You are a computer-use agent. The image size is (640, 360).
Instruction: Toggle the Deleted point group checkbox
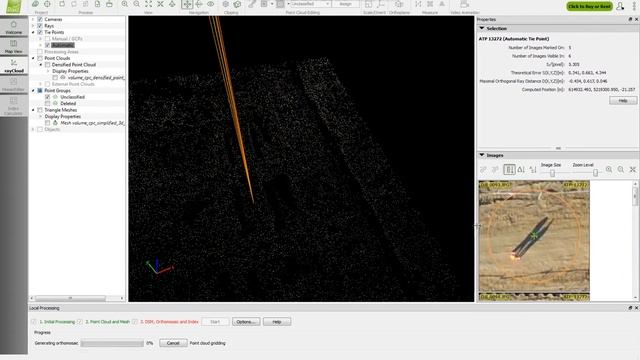coord(47,104)
